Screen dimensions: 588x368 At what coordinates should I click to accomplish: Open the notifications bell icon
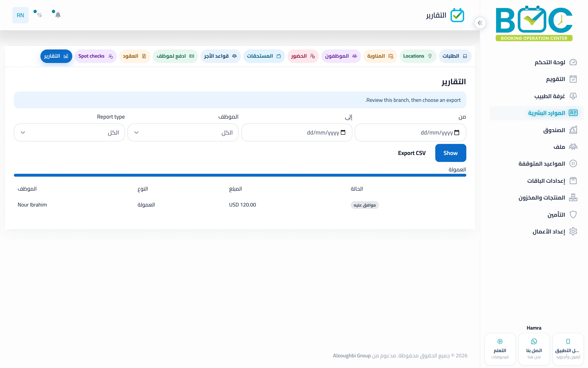pyautogui.click(x=58, y=15)
